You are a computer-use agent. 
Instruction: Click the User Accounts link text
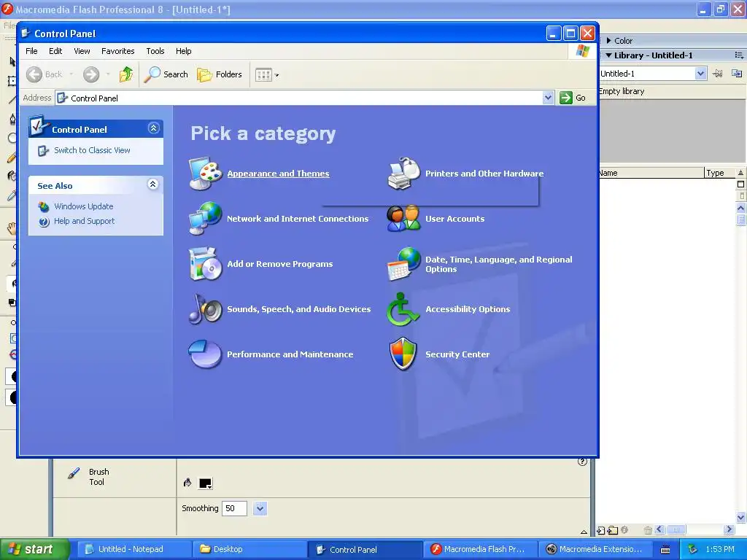click(x=455, y=219)
